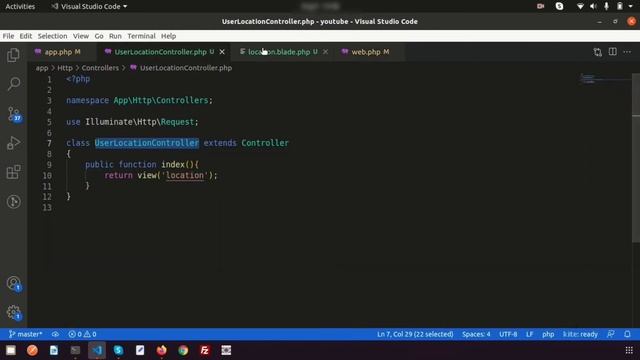Click 'location' string in view call
The height and width of the screenshot is (360, 640).
coord(185,175)
